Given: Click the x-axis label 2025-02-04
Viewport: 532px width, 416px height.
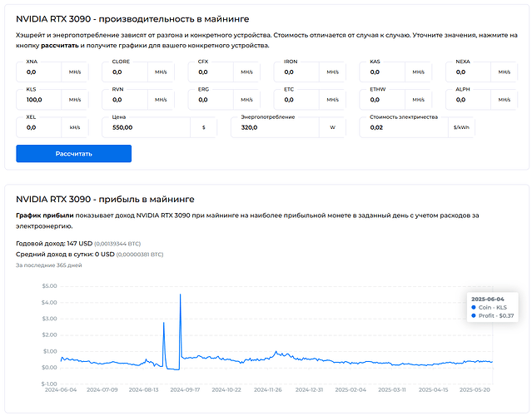Looking at the screenshot, I should pos(351,390).
